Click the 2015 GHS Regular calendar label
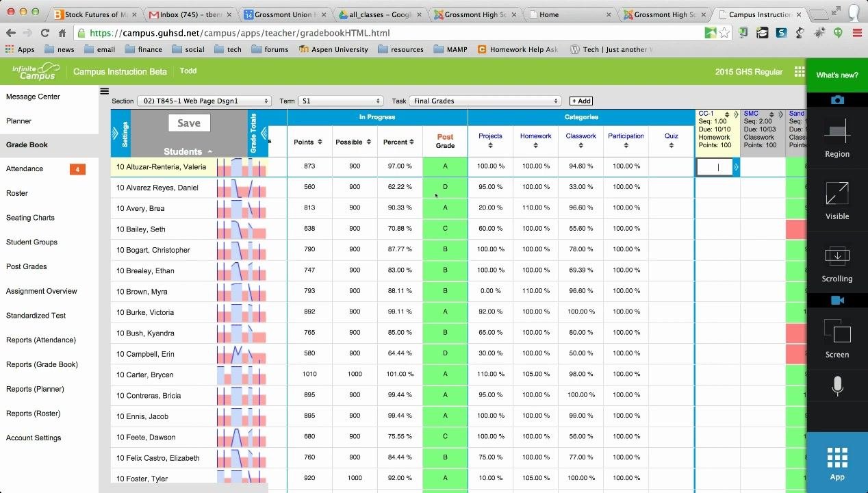The image size is (868, 493). (x=749, y=72)
